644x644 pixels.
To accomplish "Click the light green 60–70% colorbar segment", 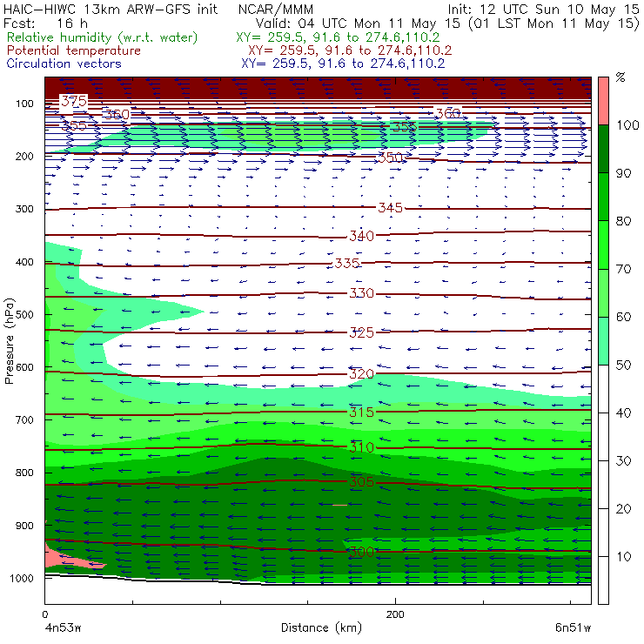I will click(603, 292).
